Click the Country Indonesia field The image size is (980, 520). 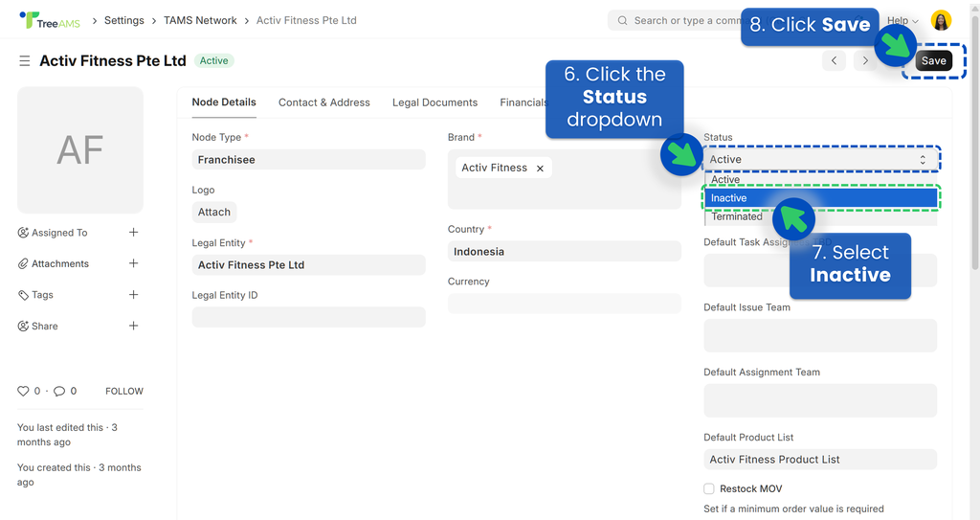tap(565, 252)
